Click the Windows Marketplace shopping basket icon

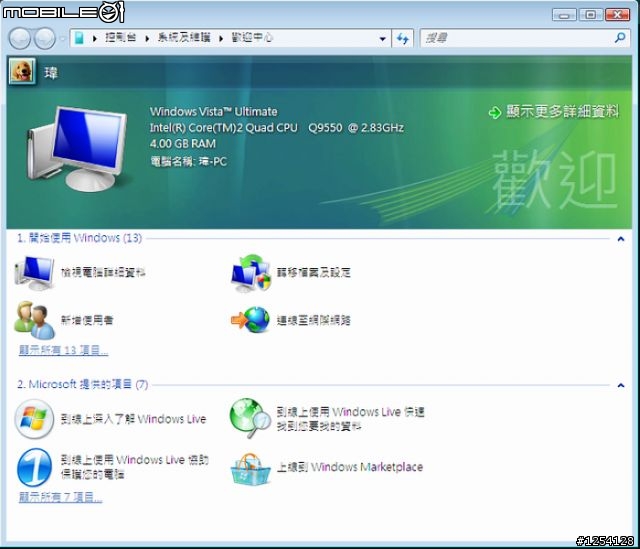coord(251,469)
